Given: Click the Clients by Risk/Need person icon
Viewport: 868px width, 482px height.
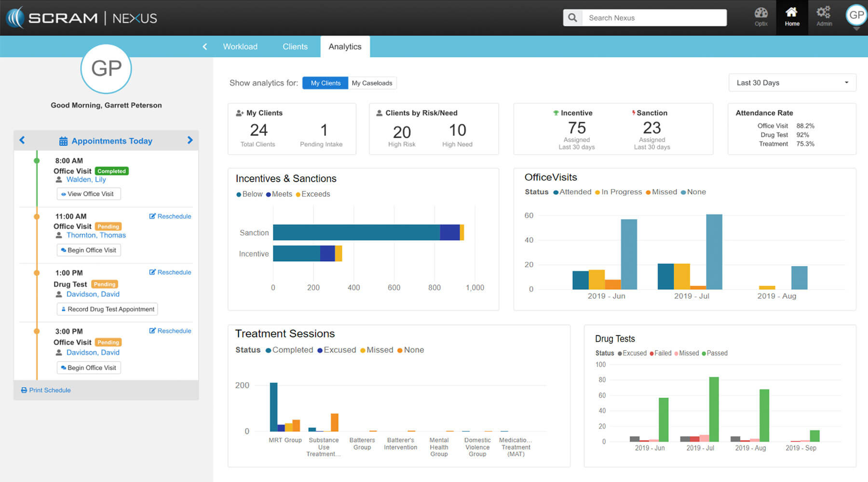Looking at the screenshot, I should (380, 113).
